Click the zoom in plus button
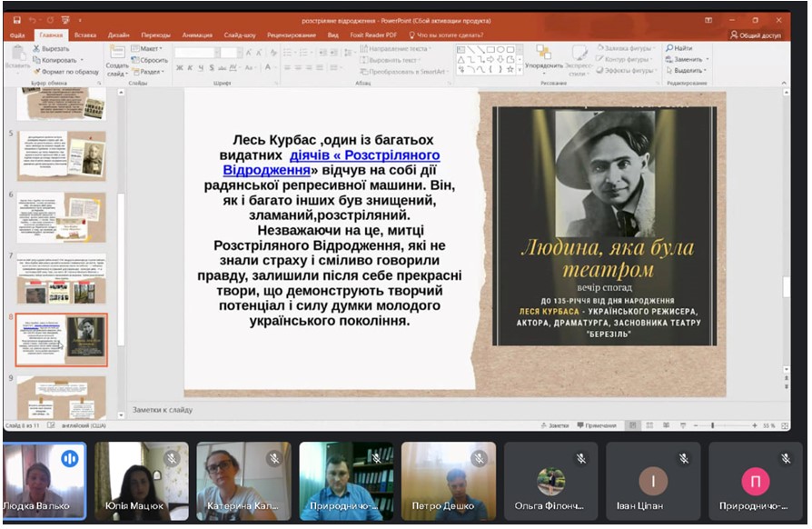The image size is (812, 529). (x=755, y=425)
